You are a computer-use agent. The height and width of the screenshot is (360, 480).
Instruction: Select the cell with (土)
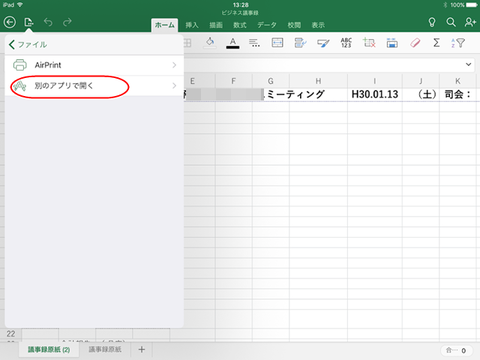pos(421,94)
